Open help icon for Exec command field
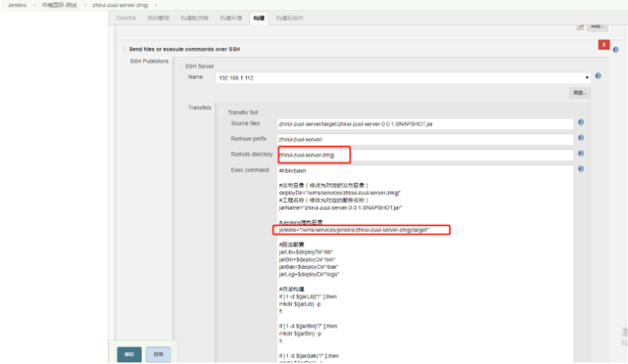The width and height of the screenshot is (628, 364). (581, 169)
